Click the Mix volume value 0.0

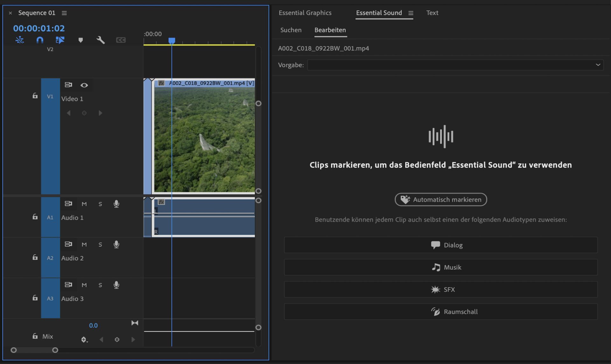click(x=93, y=325)
